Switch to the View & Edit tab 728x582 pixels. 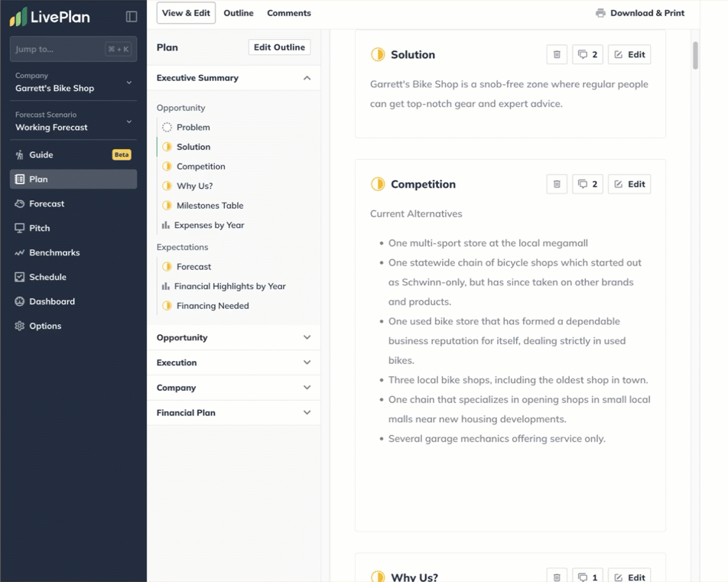(x=186, y=13)
